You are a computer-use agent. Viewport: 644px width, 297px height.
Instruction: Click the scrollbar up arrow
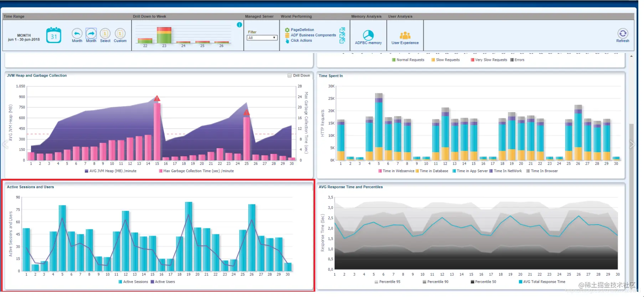(x=632, y=56)
